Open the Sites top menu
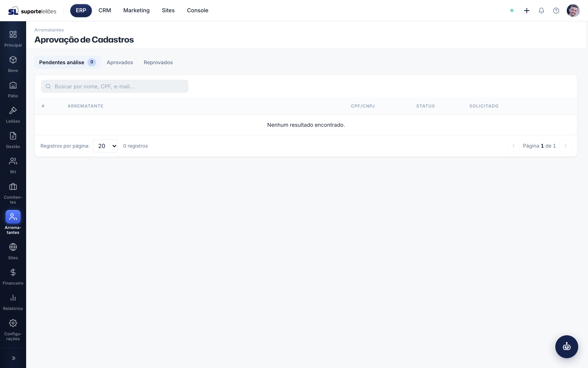The height and width of the screenshot is (368, 588). click(168, 10)
